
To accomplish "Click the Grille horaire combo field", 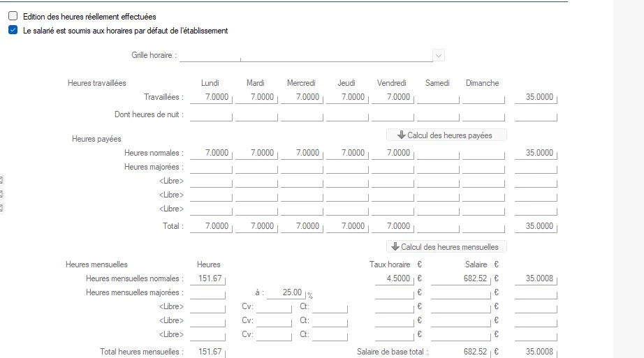I will pyautogui.click(x=306, y=55).
